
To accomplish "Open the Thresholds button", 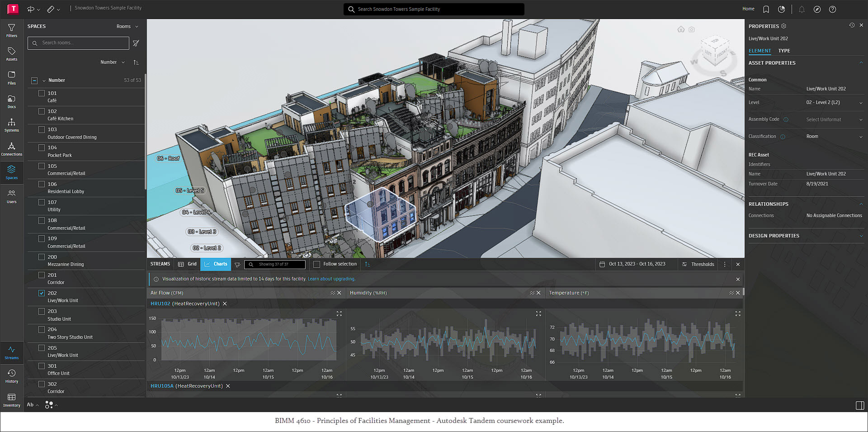I will [698, 264].
